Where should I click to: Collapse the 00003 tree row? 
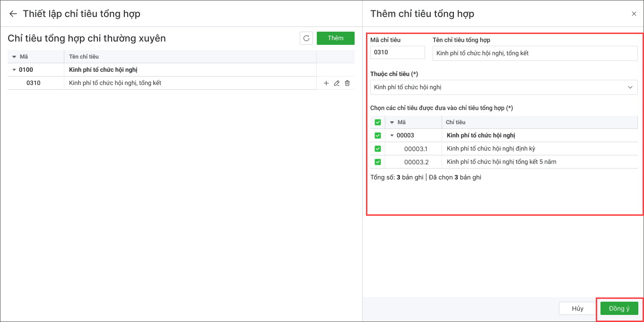click(x=392, y=136)
